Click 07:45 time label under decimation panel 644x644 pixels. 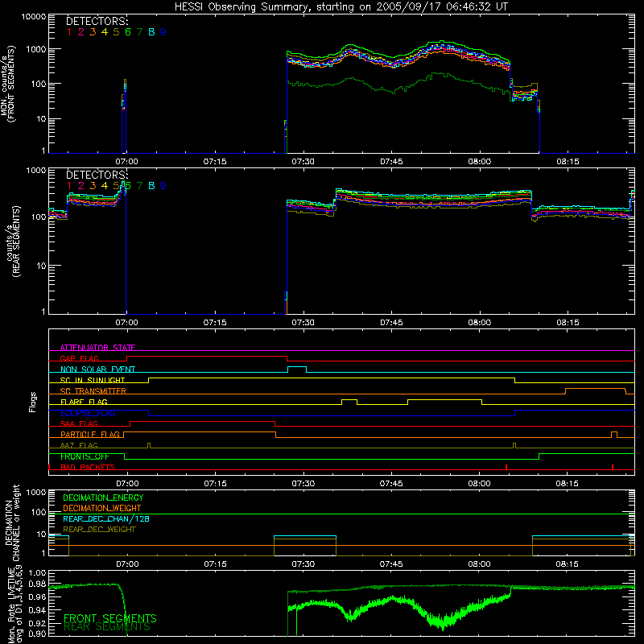[x=391, y=564]
